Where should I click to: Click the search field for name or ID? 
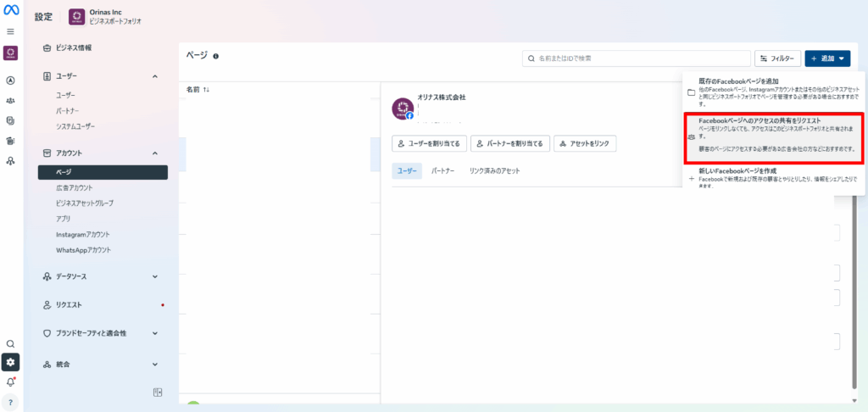[637, 58]
